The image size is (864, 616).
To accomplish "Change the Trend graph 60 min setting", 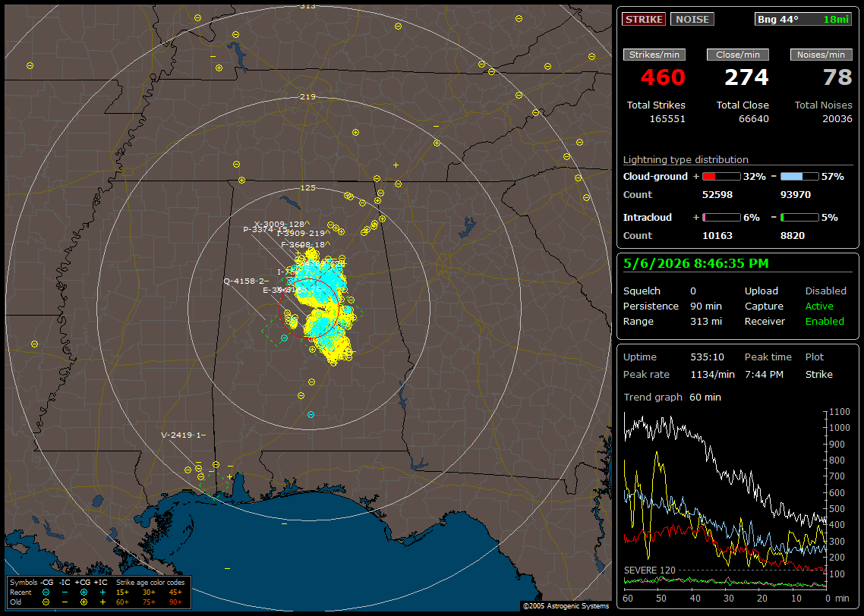I will [705, 397].
